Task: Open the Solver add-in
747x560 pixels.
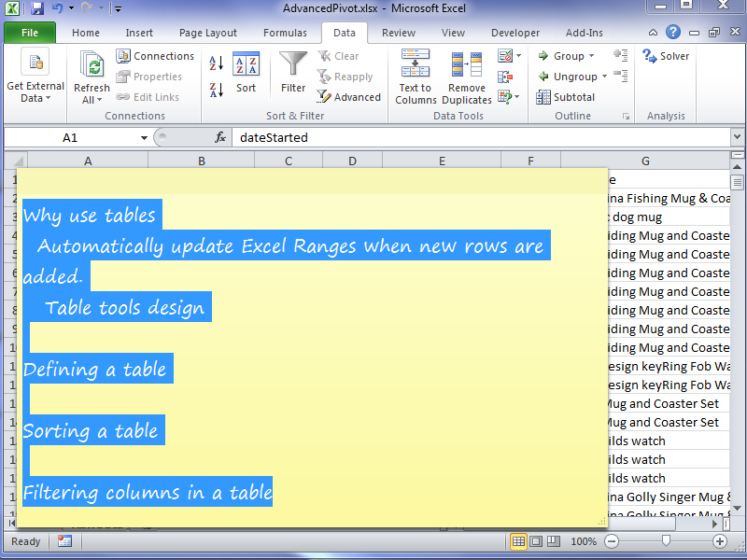Action: click(x=666, y=56)
